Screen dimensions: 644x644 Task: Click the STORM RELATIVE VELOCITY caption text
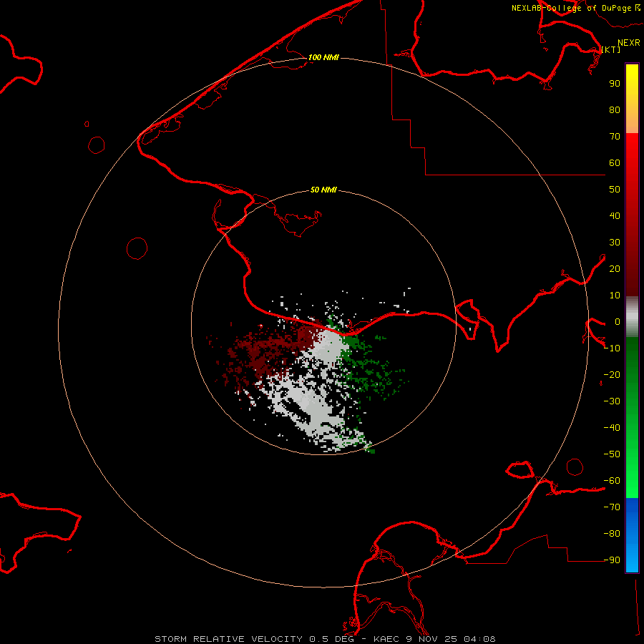[230, 639]
